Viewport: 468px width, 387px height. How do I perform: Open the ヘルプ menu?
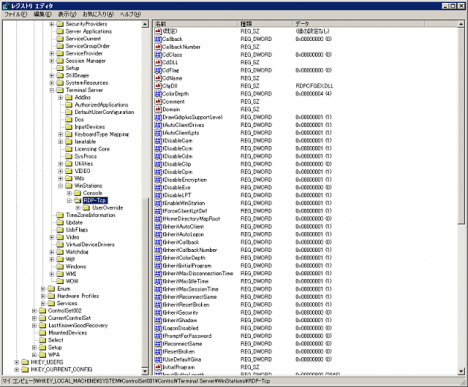pyautogui.click(x=130, y=14)
